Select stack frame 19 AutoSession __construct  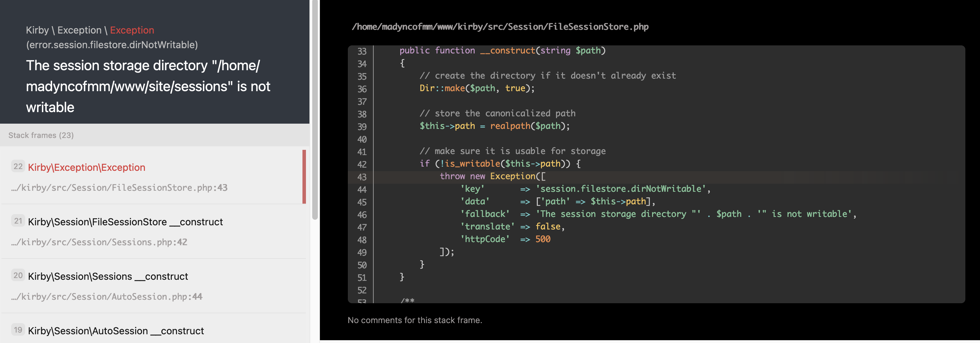(x=154, y=329)
